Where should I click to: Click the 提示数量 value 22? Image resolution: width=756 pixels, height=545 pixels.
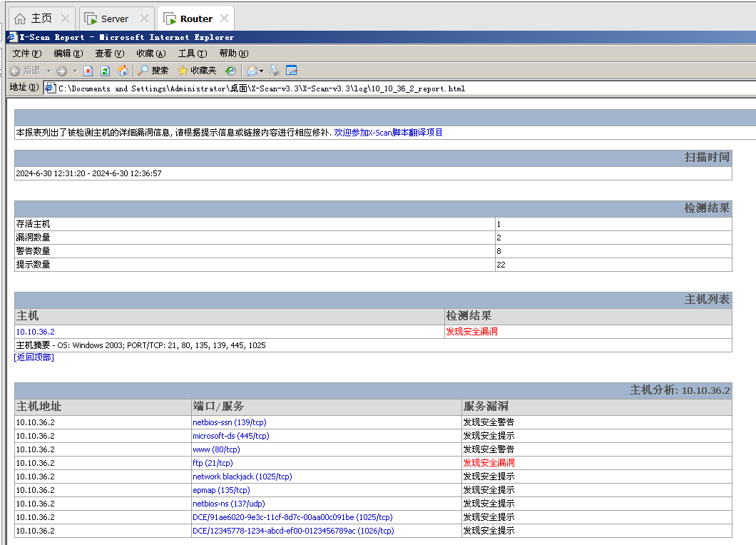point(501,265)
